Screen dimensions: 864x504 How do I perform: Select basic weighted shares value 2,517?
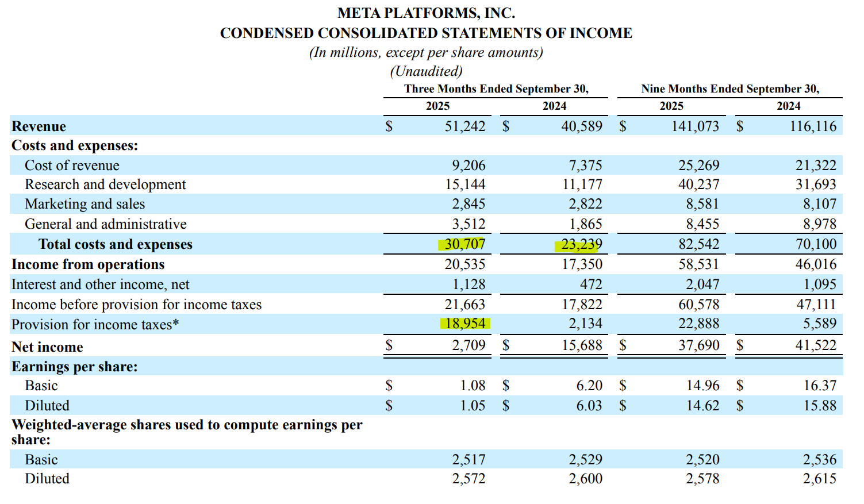(469, 460)
